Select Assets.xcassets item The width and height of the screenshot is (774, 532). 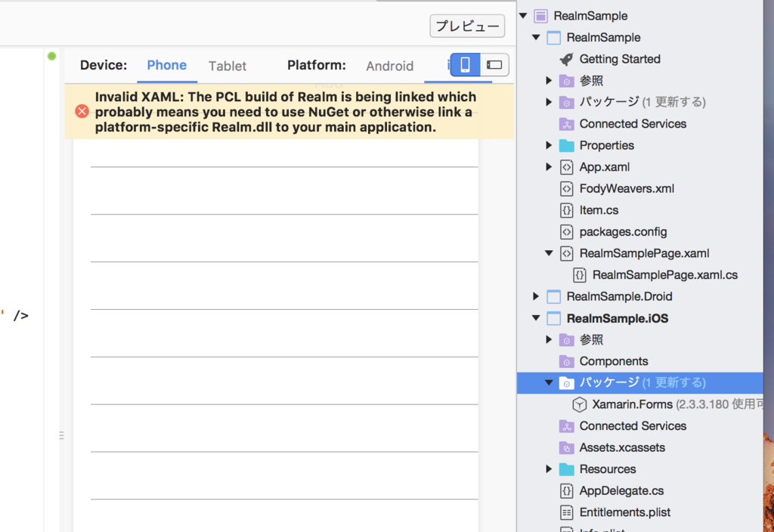(x=622, y=447)
